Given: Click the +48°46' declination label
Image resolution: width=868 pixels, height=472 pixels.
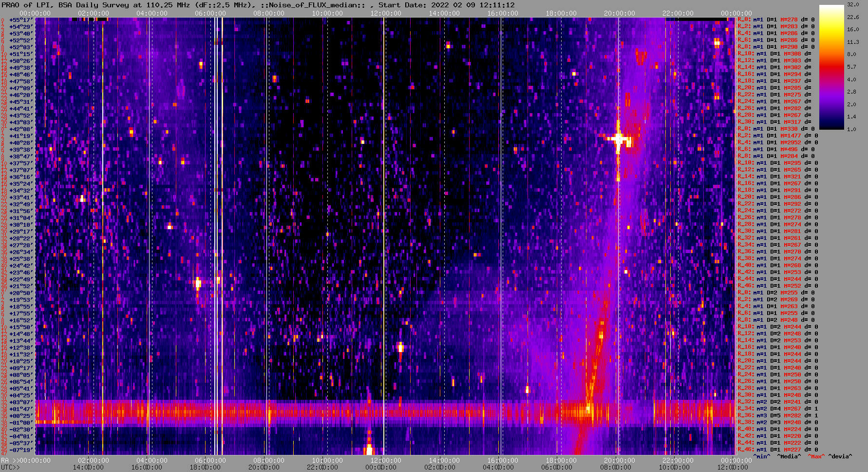Looking at the screenshot, I should [21, 75].
